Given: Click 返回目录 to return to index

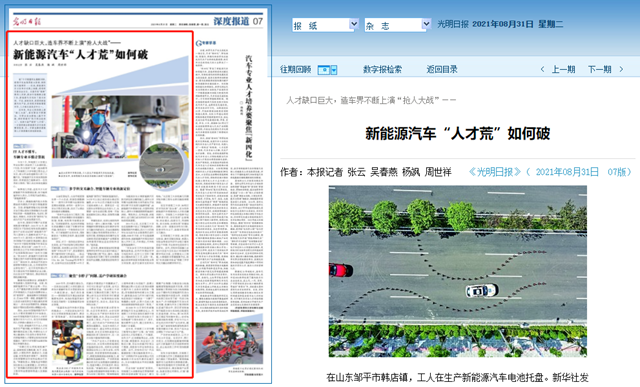Looking at the screenshot, I should pyautogui.click(x=442, y=69).
